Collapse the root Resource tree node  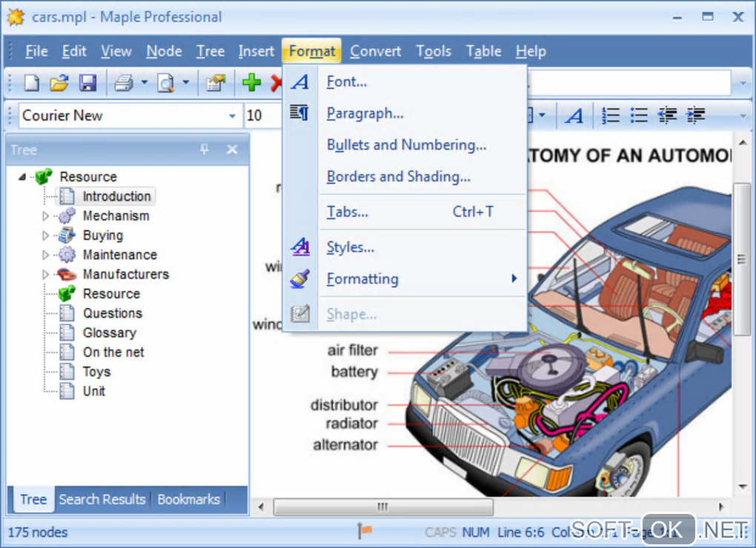tap(22, 177)
